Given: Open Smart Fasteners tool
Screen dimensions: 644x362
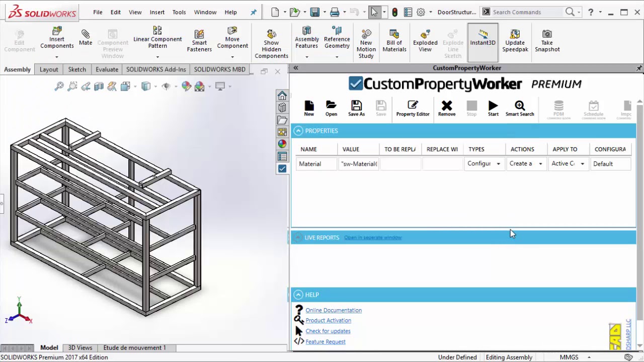Looking at the screenshot, I should (199, 40).
